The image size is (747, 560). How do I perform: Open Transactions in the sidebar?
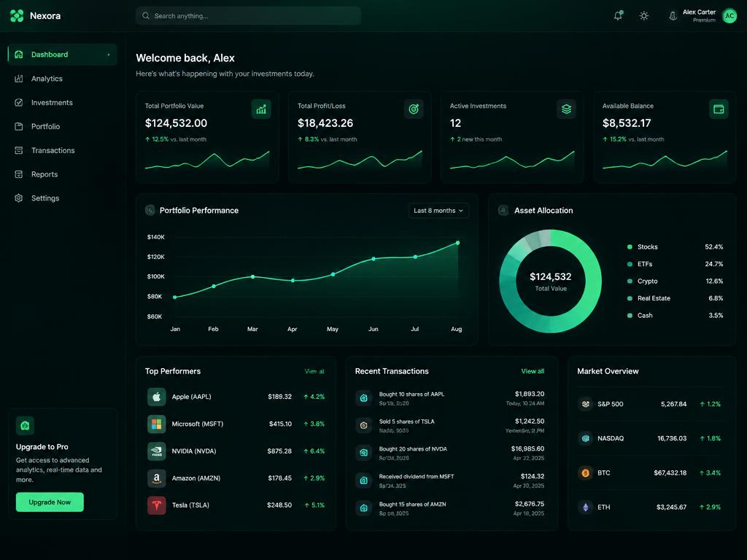click(x=62, y=150)
